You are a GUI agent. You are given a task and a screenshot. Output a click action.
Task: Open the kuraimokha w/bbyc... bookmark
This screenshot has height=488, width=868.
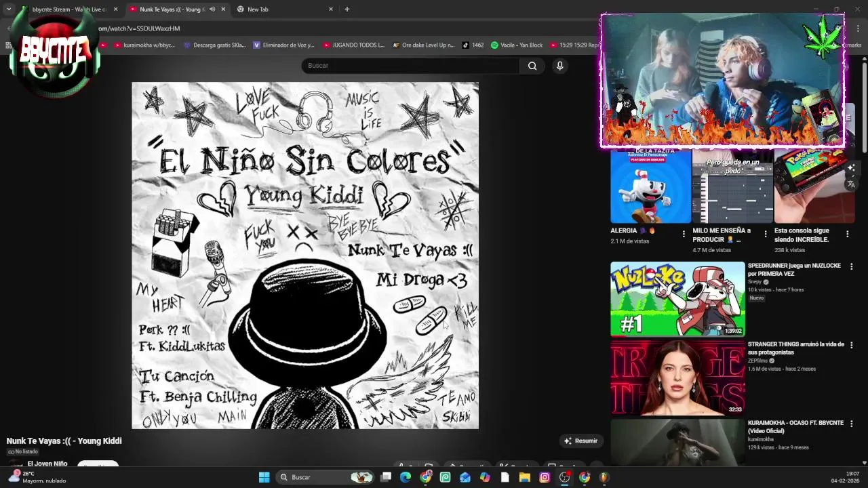click(144, 45)
